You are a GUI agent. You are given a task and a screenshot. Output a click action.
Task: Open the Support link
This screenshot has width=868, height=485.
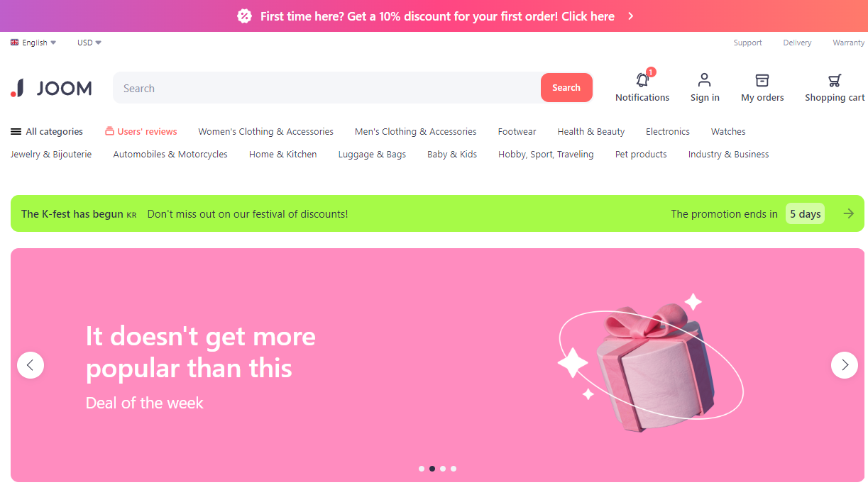pos(747,43)
